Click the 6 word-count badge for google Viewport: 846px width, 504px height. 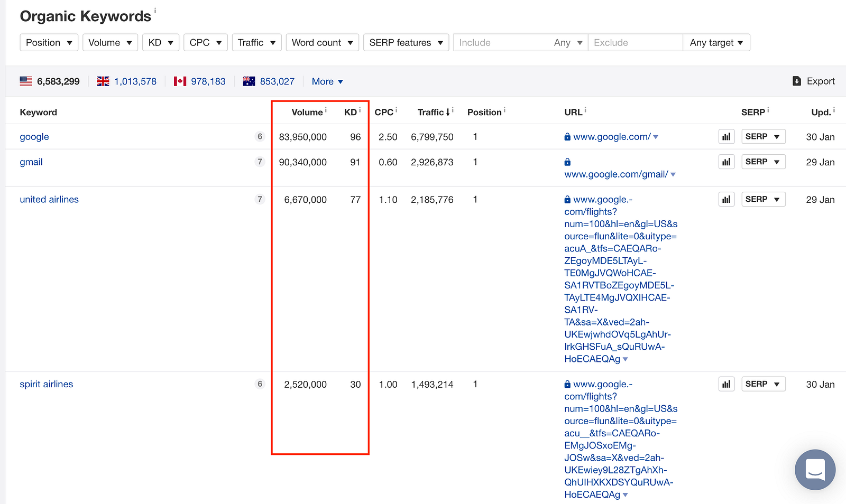260,136
